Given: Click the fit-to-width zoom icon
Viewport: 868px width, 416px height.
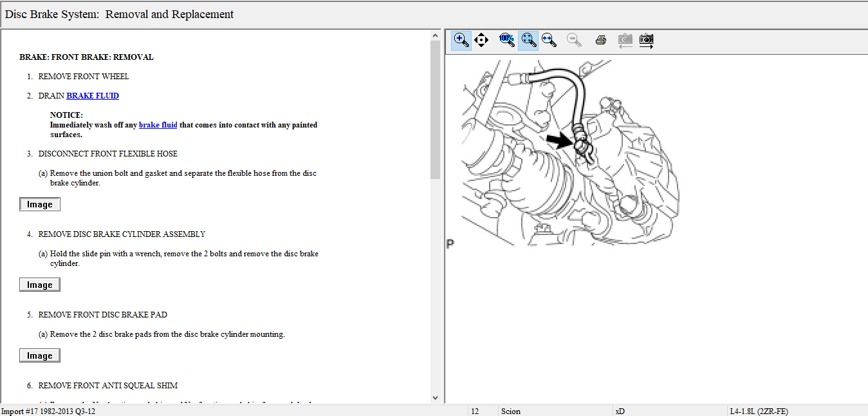Looking at the screenshot, I should 549,40.
